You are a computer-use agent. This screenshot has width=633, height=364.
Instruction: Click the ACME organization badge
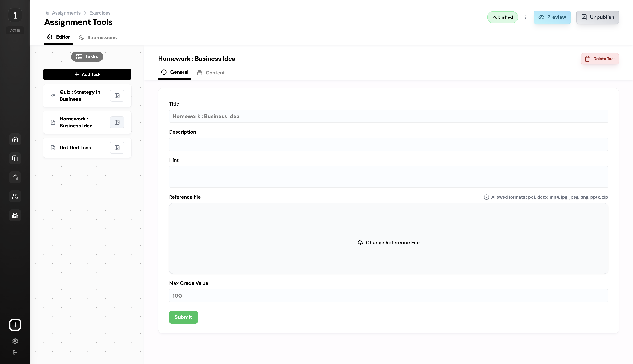[x=15, y=30]
